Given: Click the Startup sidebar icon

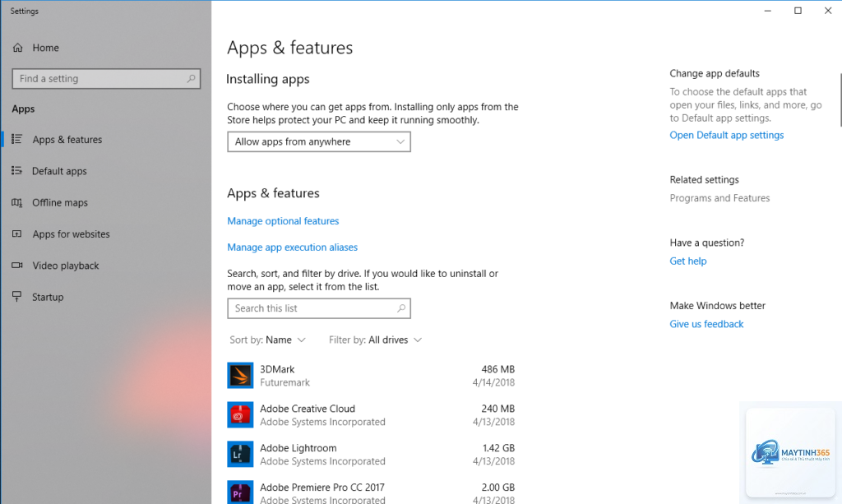Looking at the screenshot, I should (x=17, y=297).
